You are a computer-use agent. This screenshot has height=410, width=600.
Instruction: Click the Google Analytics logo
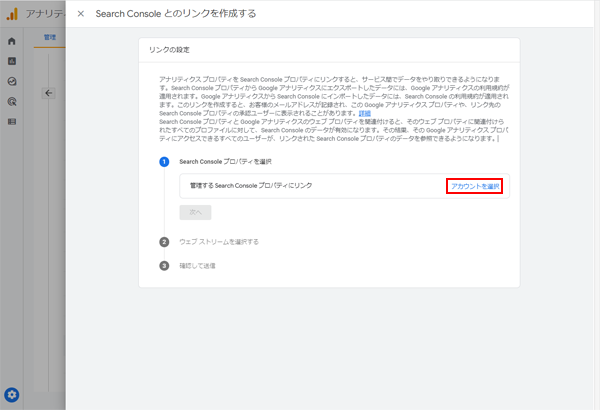pyautogui.click(x=12, y=14)
